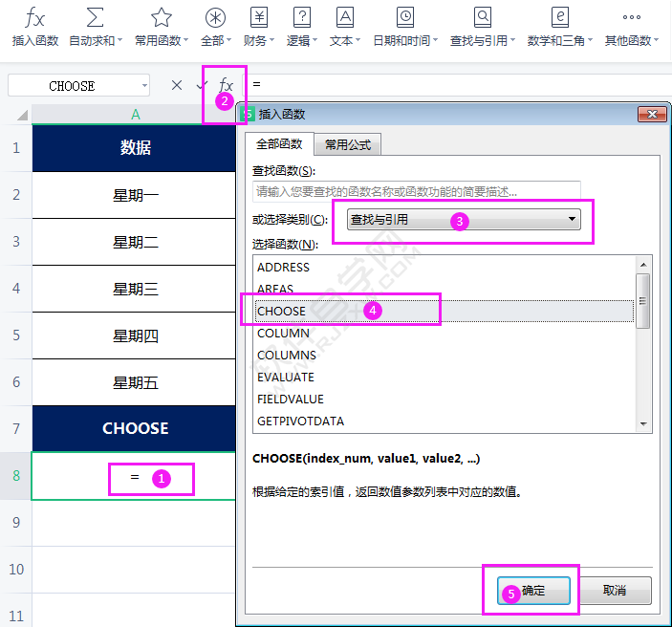Select GETPIVOTDATA in the function list
Viewport: 672px width, 627px height.
444,421
